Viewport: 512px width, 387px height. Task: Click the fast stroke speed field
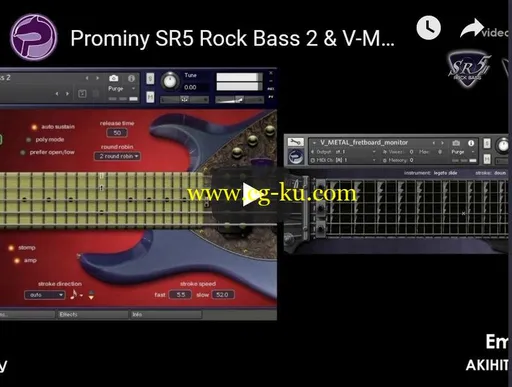[x=180, y=295]
